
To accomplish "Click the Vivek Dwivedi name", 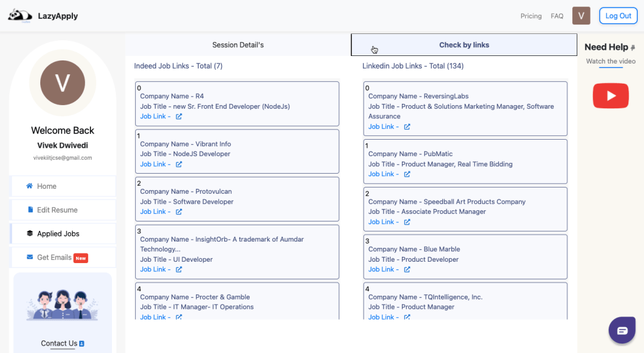I will [62, 145].
